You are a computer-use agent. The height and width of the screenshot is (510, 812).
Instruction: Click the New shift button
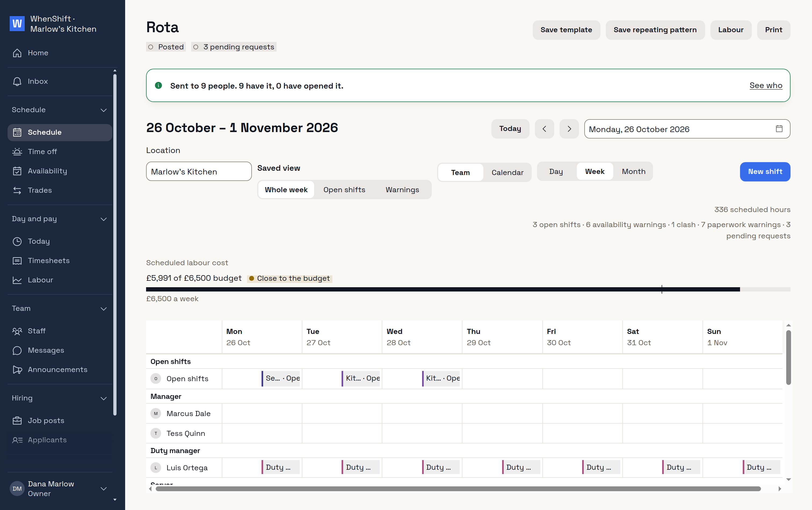click(765, 172)
